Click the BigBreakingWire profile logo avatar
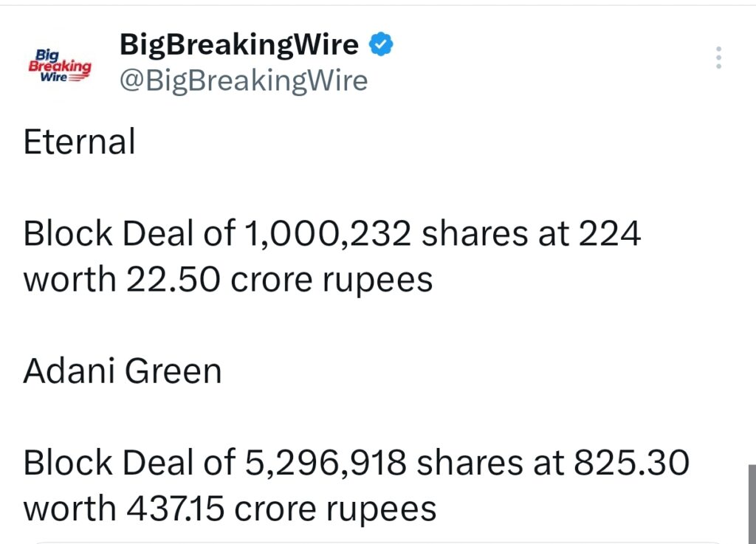The width and height of the screenshot is (756, 544). (61, 66)
